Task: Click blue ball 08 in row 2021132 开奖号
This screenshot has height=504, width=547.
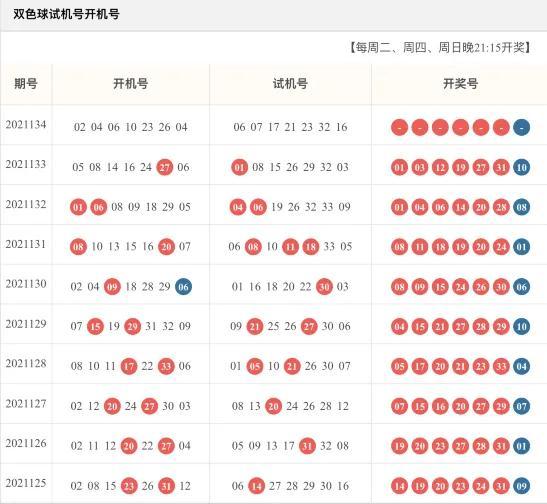Action: coord(522,207)
